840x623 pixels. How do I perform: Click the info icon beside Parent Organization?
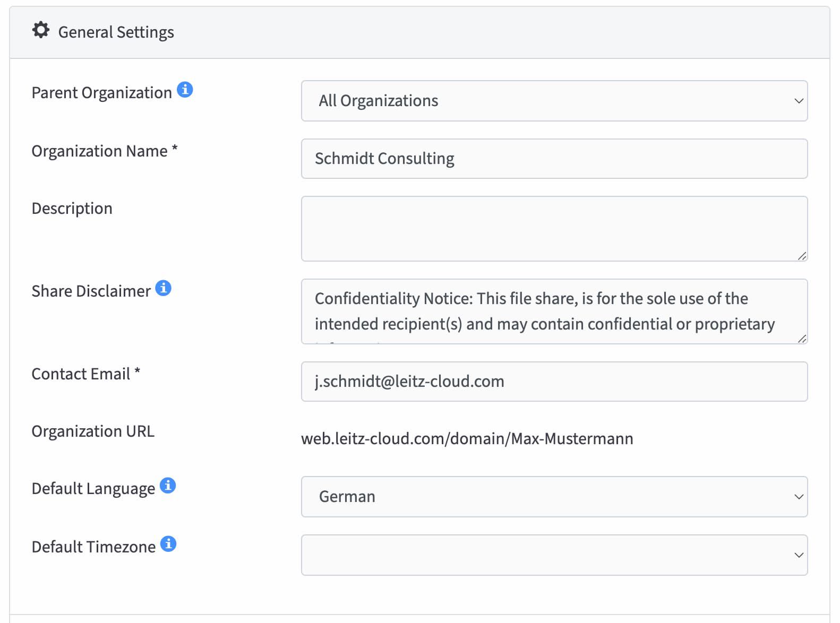click(185, 90)
